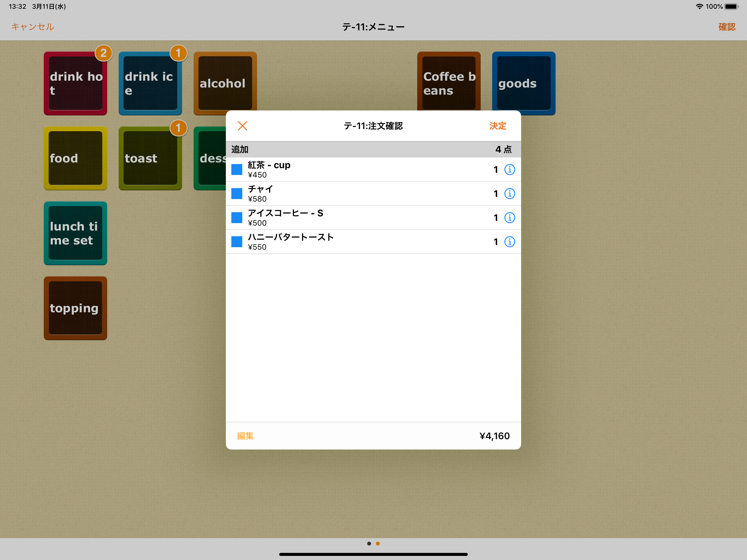Open the topping category tile
Screen dimensions: 747x560
tap(75, 308)
